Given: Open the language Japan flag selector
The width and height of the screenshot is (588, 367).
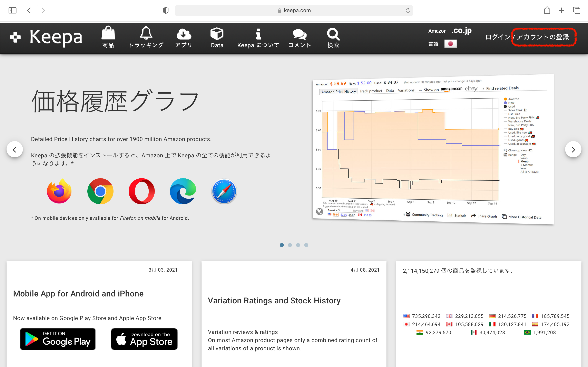Looking at the screenshot, I should [450, 44].
